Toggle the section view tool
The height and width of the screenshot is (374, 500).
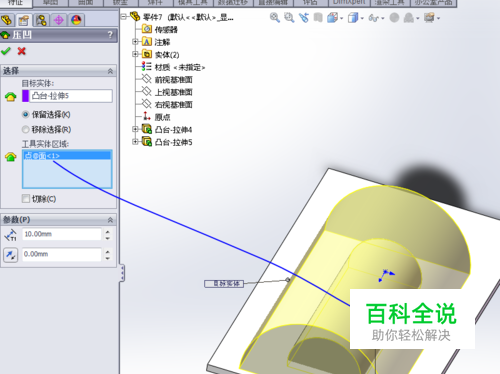click(x=318, y=17)
